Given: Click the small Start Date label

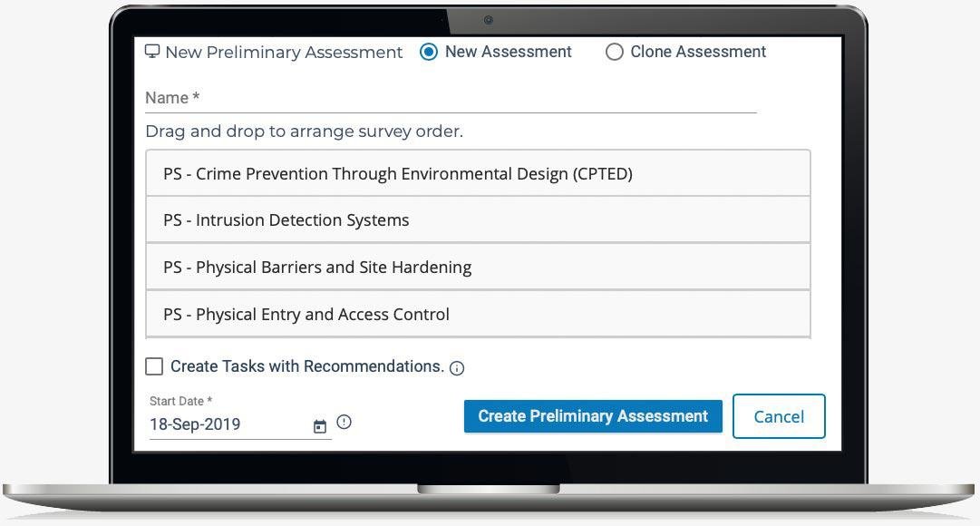Looking at the screenshot, I should 180,401.
